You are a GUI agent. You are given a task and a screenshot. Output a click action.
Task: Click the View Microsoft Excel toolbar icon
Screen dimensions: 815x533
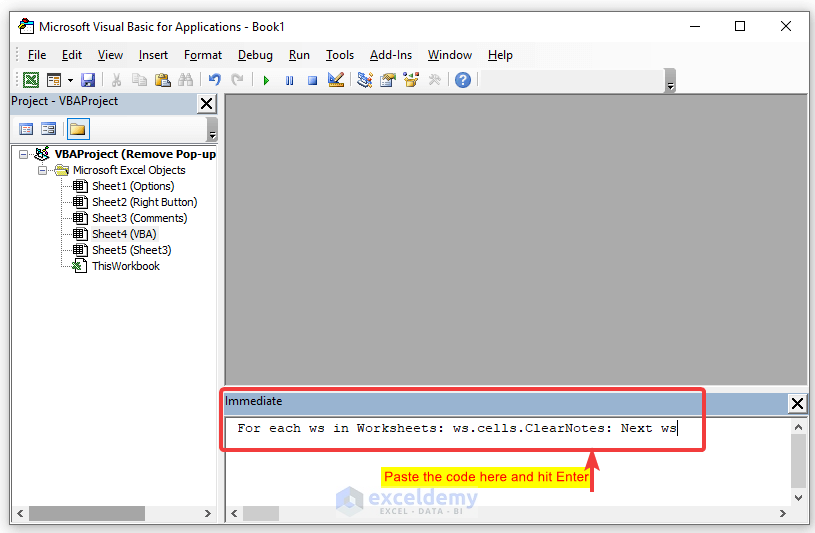click(31, 80)
